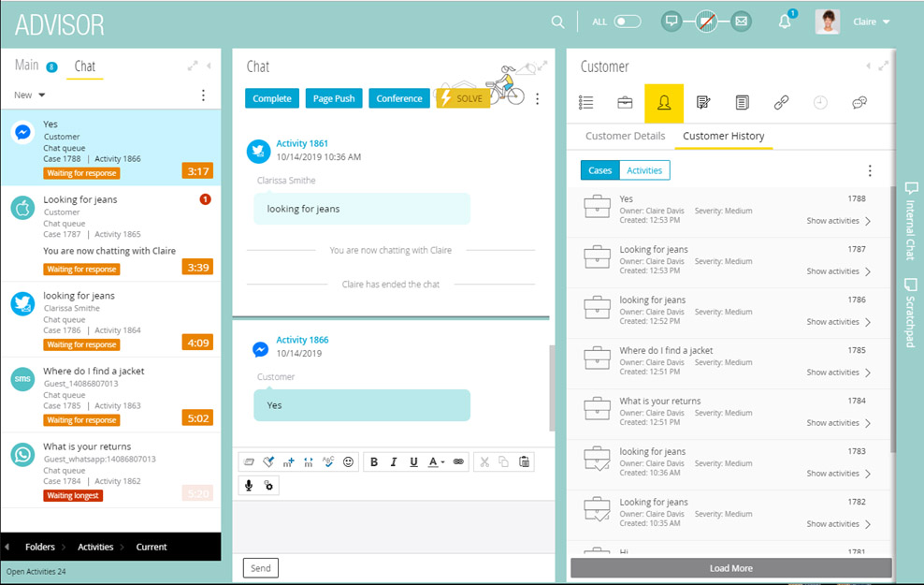
Task: Select the briefcase cases icon in Customer panel
Action: pyautogui.click(x=625, y=103)
